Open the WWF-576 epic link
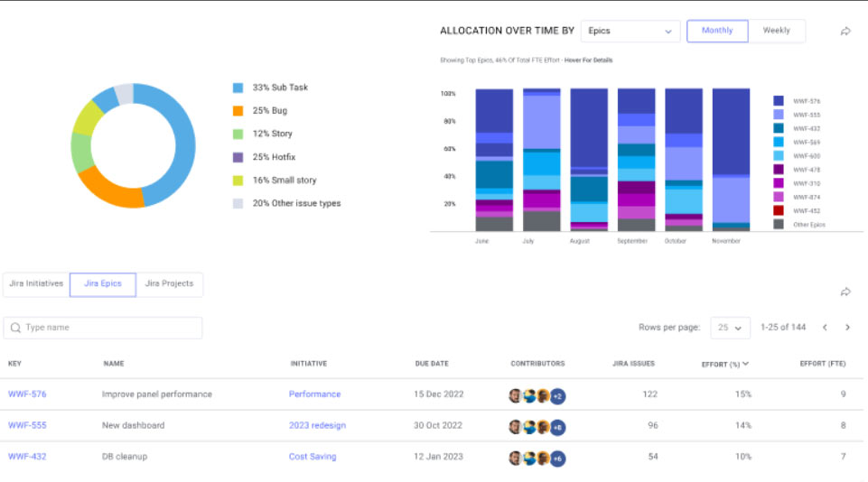The image size is (868, 482). (27, 394)
